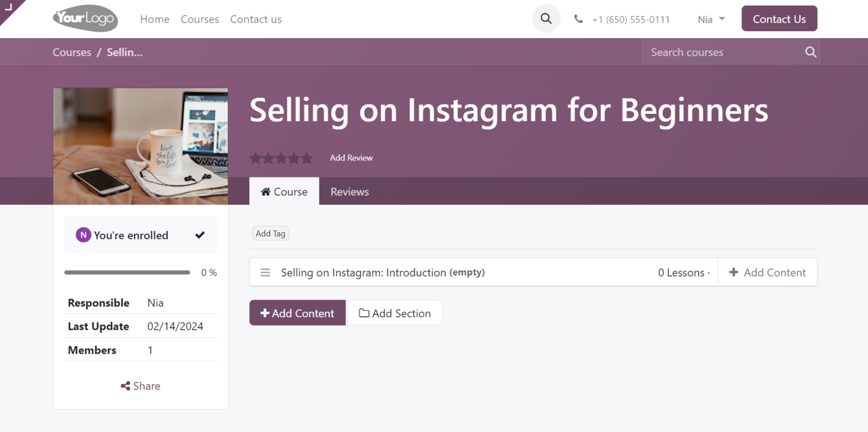Click the Add Tag badge

point(271,234)
